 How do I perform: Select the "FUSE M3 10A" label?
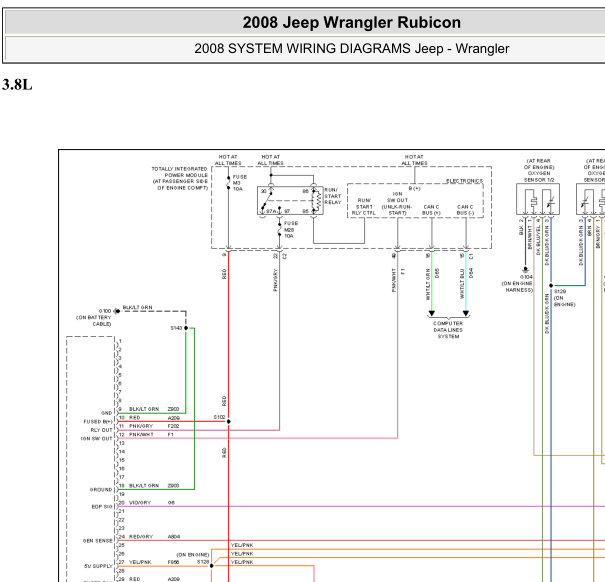(x=239, y=183)
